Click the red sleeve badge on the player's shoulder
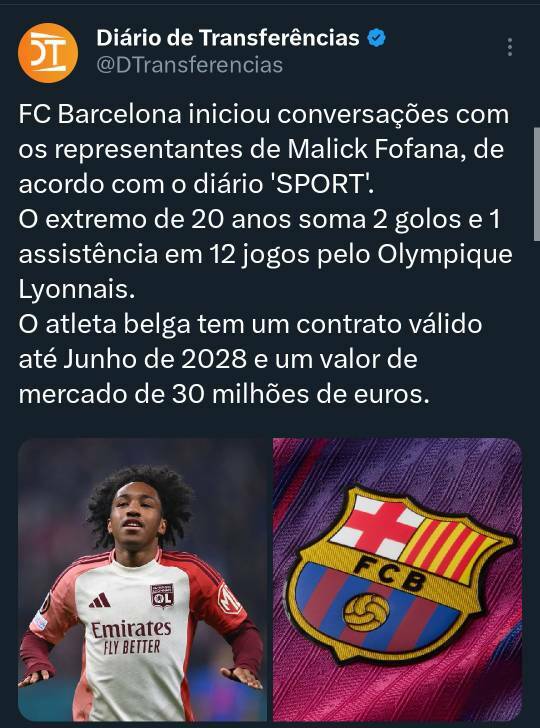Screen dimensions: 540x728 [229, 598]
